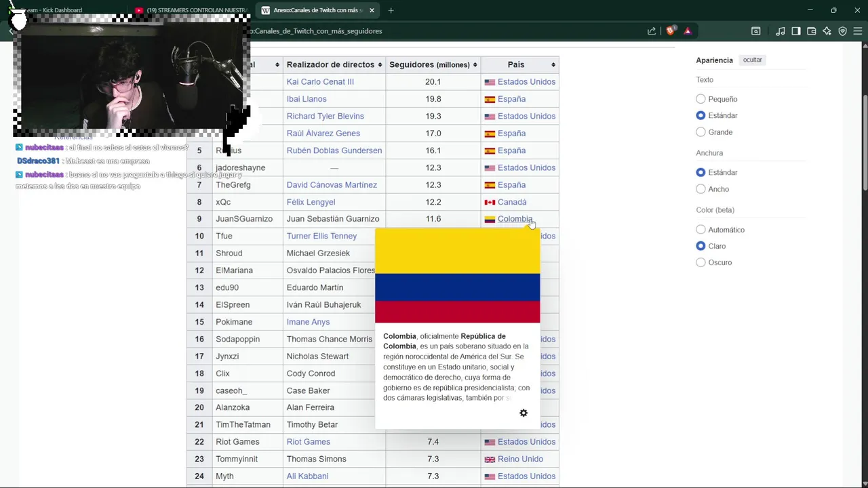The image size is (868, 488).
Task: Open the Brave share page icon
Action: (x=652, y=31)
